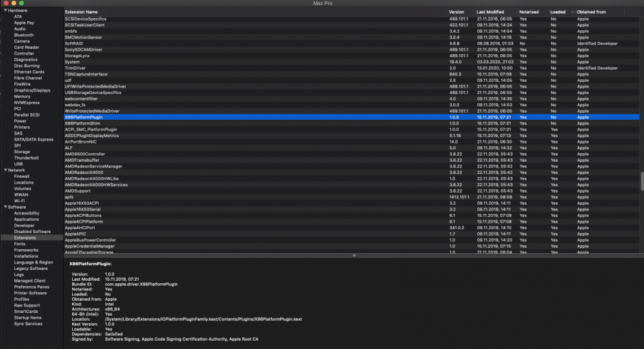Image resolution: width=644 pixels, height=349 pixels.
Task: Select Fibre Channel in the sidebar
Action: point(28,78)
